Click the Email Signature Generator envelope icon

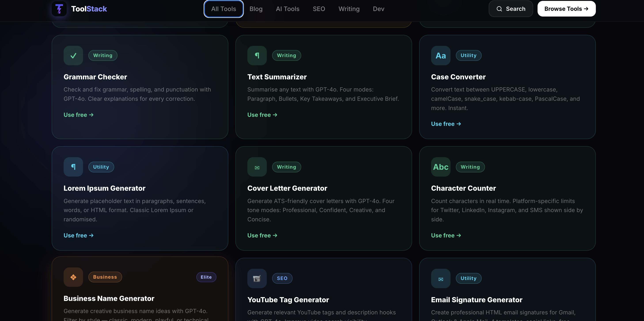(441, 278)
